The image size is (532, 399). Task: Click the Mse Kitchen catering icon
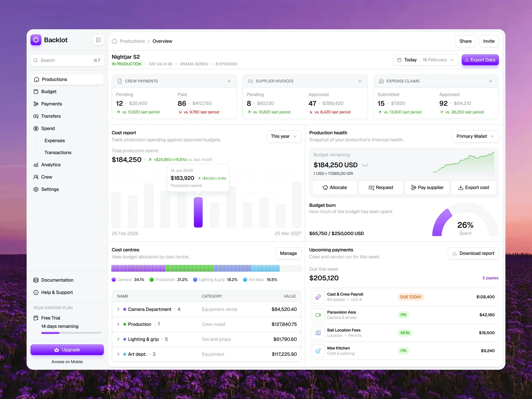click(x=318, y=351)
